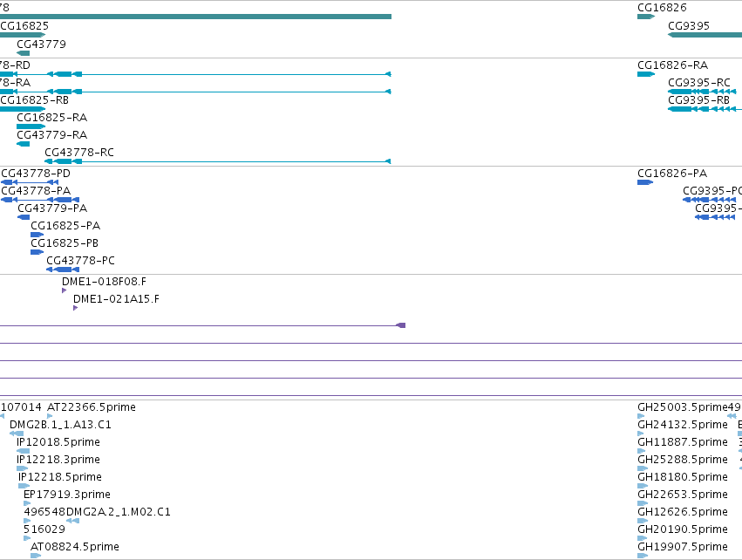Select the CG16826 gene arrow glyph

pos(646,17)
